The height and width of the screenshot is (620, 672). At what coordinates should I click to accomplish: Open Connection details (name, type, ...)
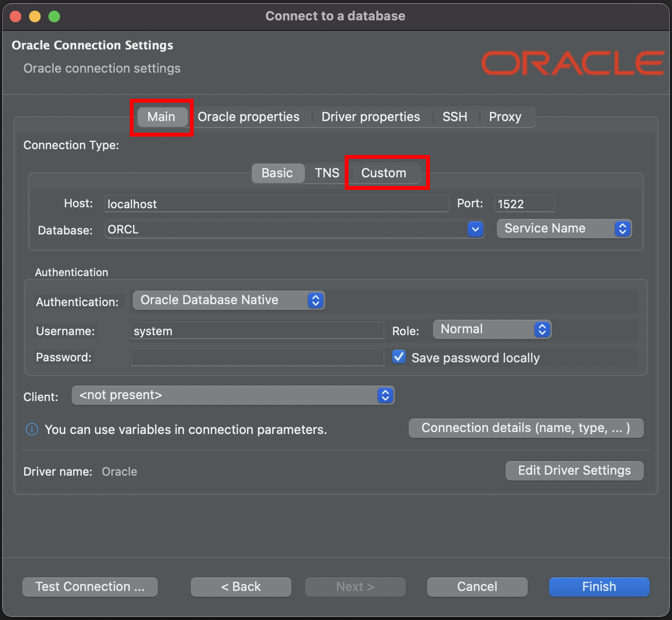point(526,428)
